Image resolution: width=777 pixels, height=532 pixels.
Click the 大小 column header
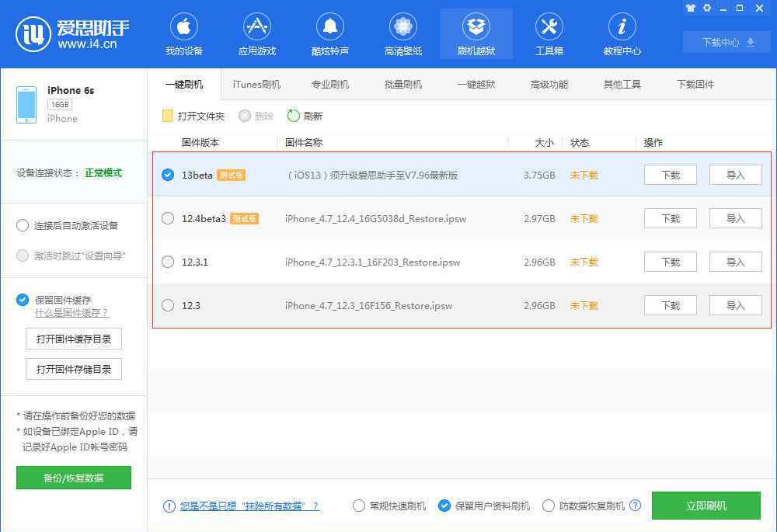[x=544, y=143]
